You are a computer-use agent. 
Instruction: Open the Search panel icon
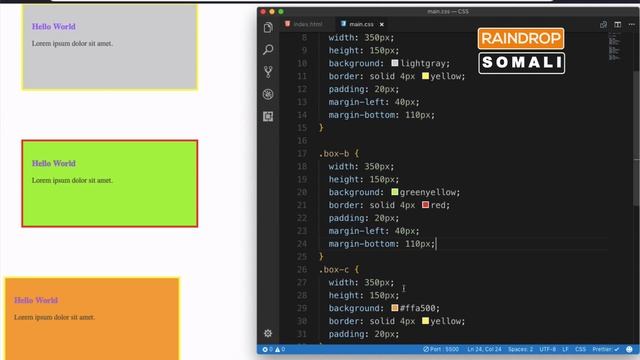[x=268, y=49]
